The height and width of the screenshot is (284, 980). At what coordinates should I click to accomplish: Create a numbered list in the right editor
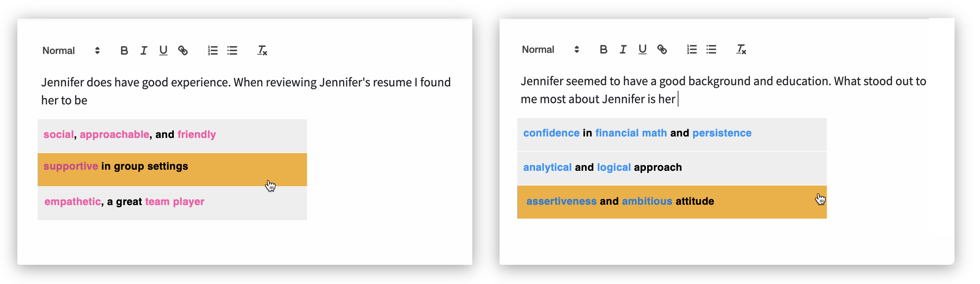(692, 49)
